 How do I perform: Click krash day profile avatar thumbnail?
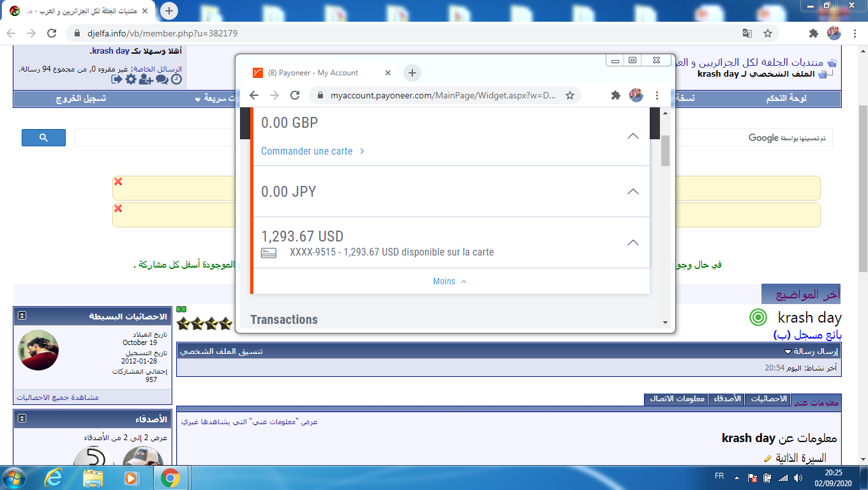click(38, 350)
